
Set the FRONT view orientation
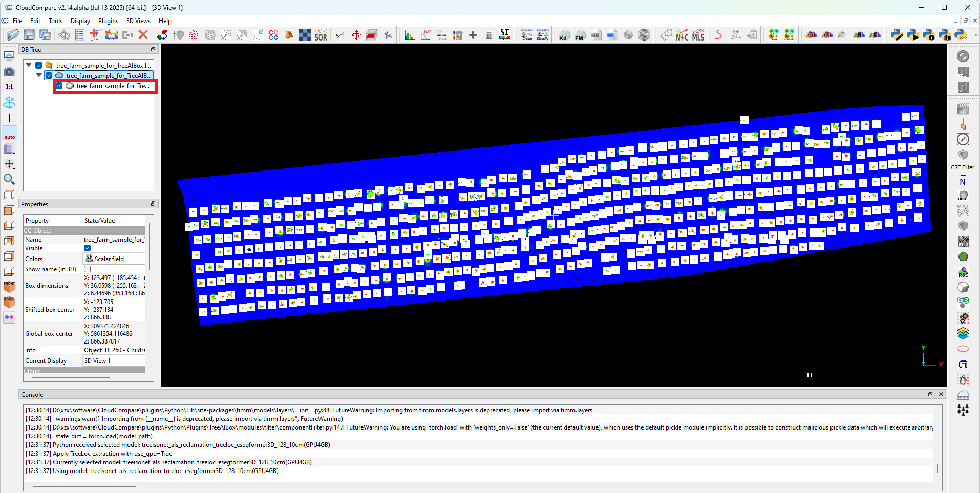[9, 287]
